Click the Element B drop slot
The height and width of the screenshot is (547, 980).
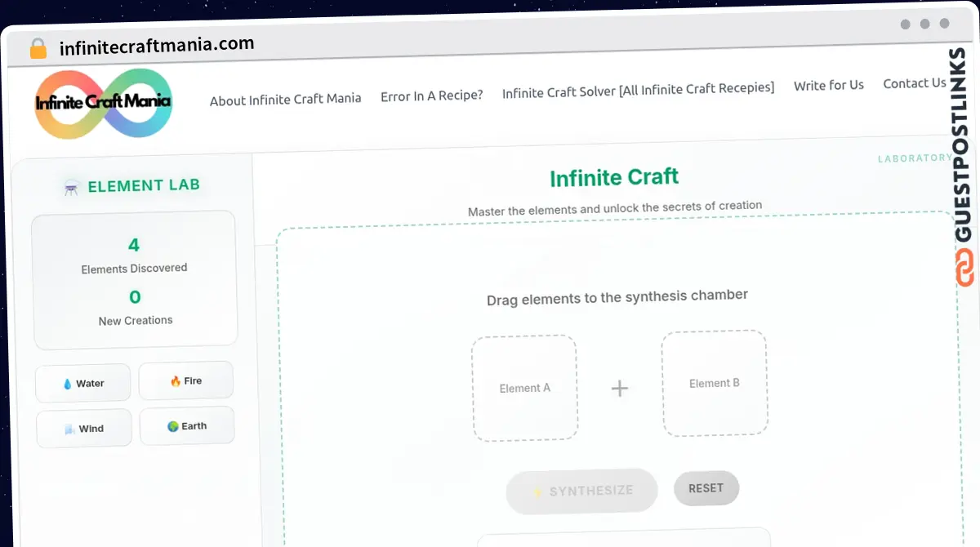[715, 383]
